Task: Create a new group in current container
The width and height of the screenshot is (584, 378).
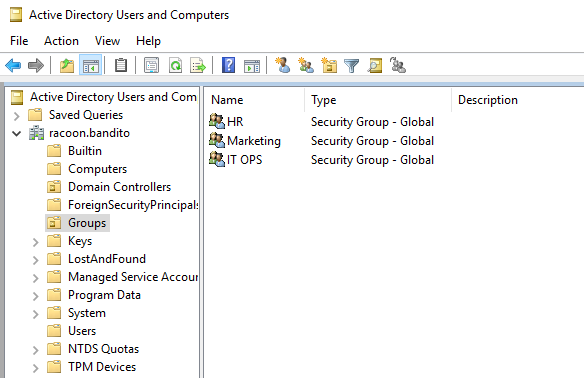Action: (306, 66)
